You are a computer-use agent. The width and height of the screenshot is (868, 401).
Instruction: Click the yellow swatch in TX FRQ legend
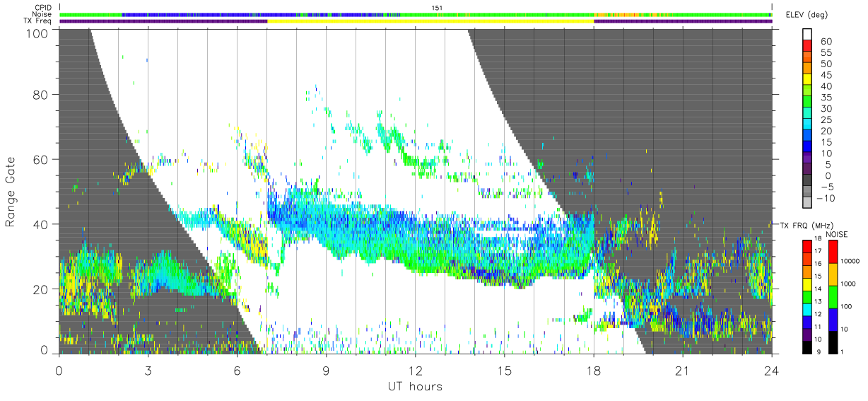807,284
